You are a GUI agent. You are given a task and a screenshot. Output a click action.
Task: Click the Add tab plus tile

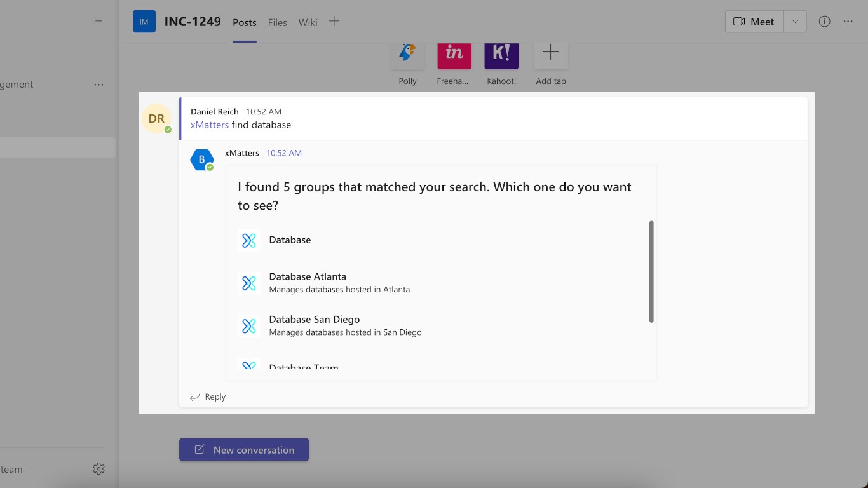pos(551,54)
